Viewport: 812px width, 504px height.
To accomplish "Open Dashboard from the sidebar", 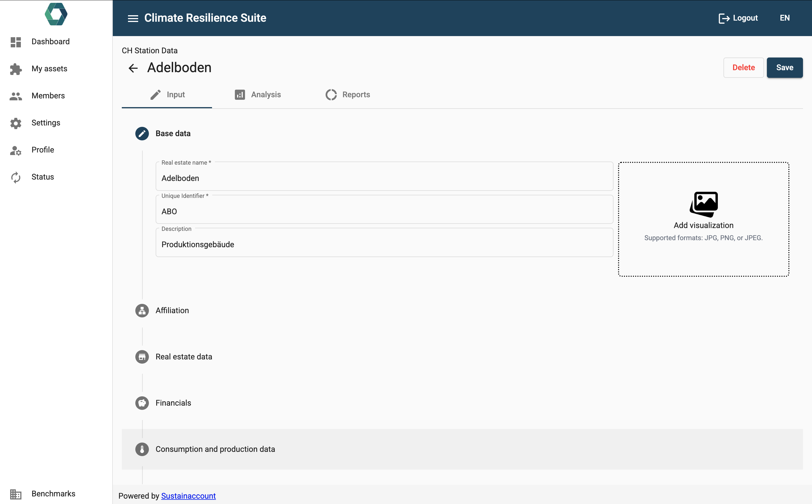I will (x=50, y=42).
